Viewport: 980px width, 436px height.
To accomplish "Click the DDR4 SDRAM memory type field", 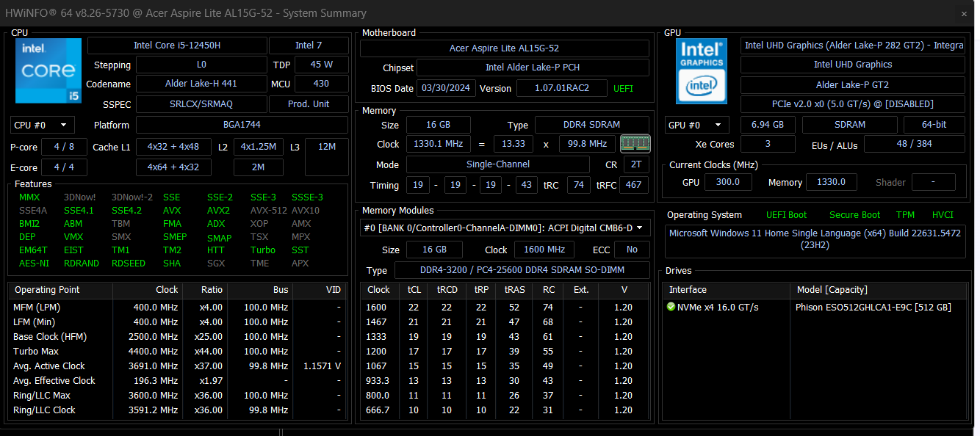I will pos(592,125).
